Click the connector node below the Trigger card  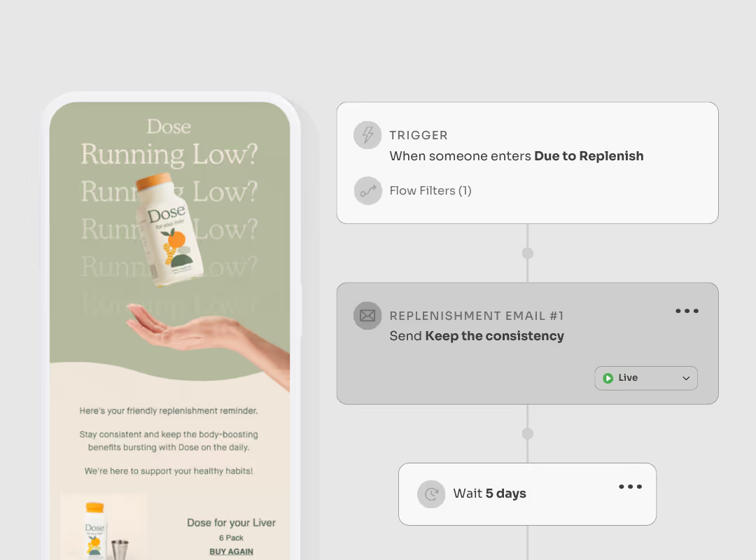[x=528, y=253]
